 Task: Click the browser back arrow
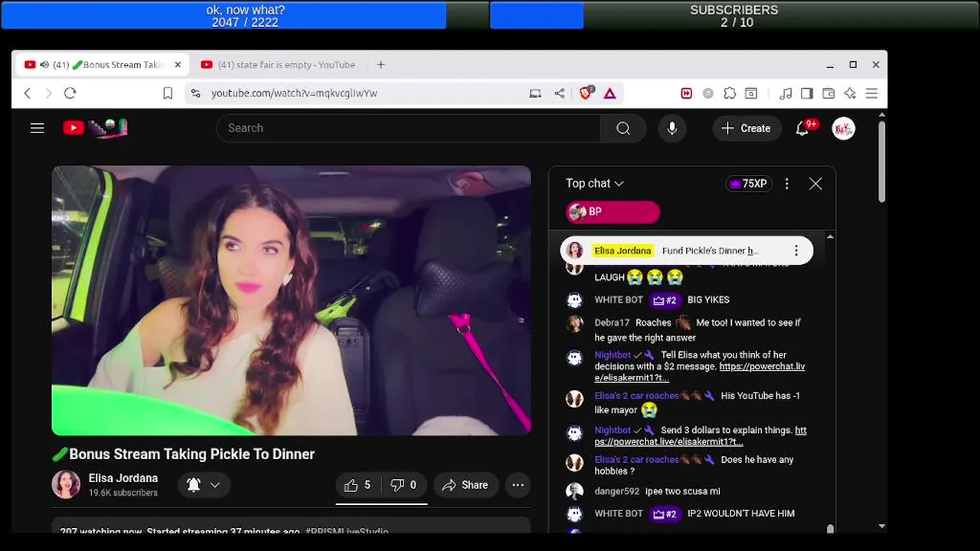(x=28, y=93)
